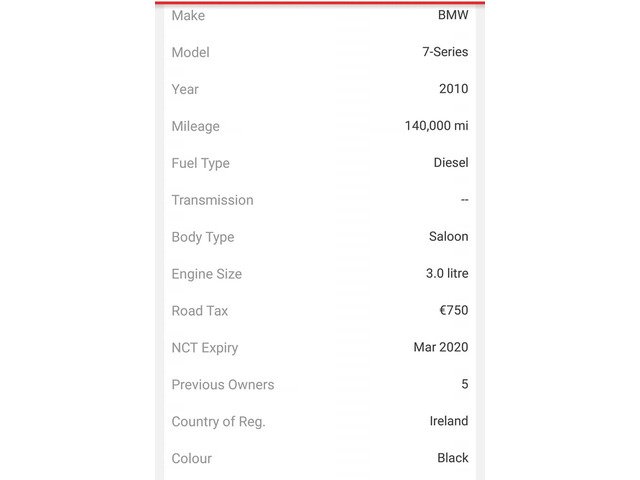This screenshot has width=640, height=480.
Task: Select the Country of Reg. label
Action: point(218,422)
